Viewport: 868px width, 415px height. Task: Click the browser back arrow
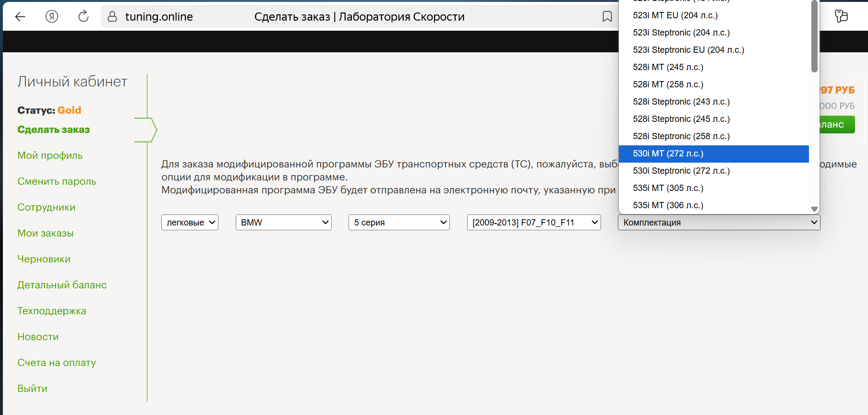20,17
